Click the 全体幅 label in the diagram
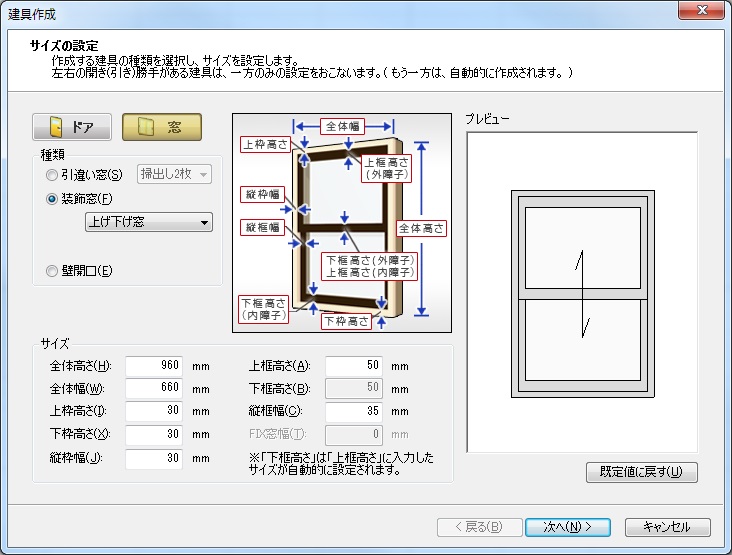This screenshot has width=732, height=555. (x=342, y=126)
